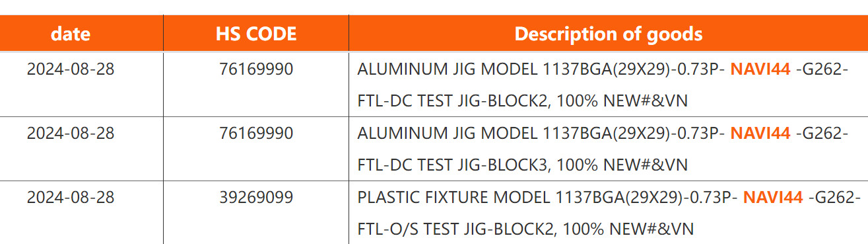This screenshot has height=244, width=868.
Task: Open highlighted NAVI44 keyword in the plastic fixture description
Action: (x=773, y=198)
